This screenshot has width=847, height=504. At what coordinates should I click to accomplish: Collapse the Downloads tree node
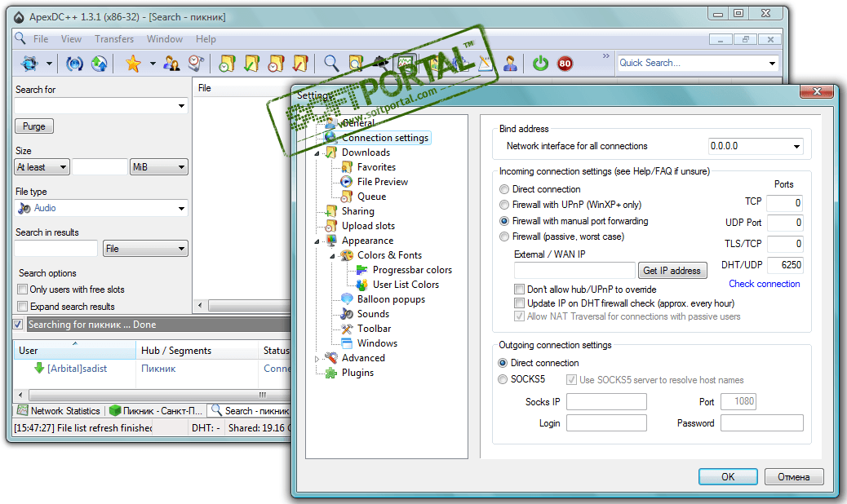pyautogui.click(x=317, y=153)
